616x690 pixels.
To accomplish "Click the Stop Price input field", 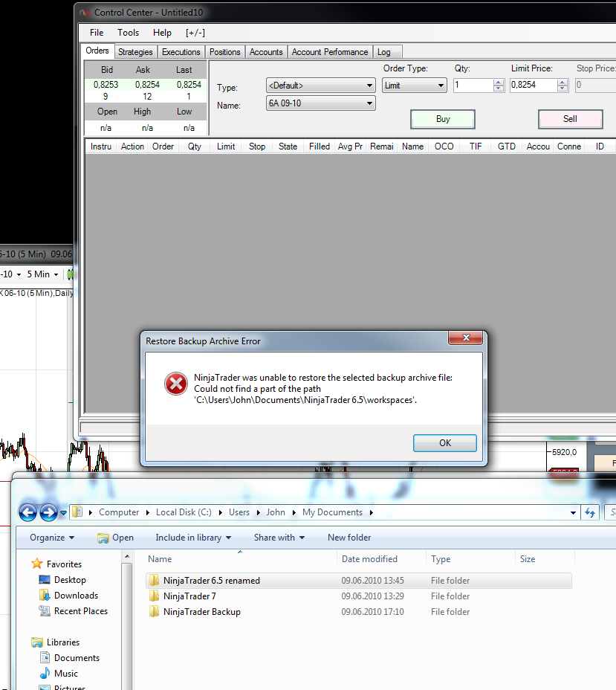I will tap(595, 86).
